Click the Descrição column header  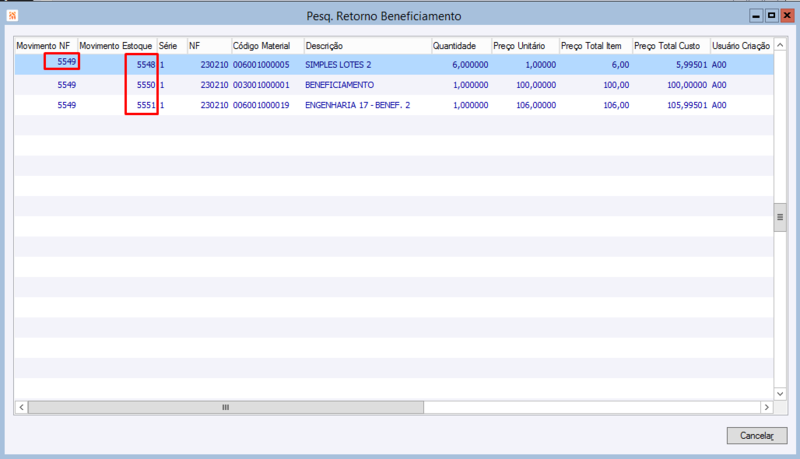[367, 46]
